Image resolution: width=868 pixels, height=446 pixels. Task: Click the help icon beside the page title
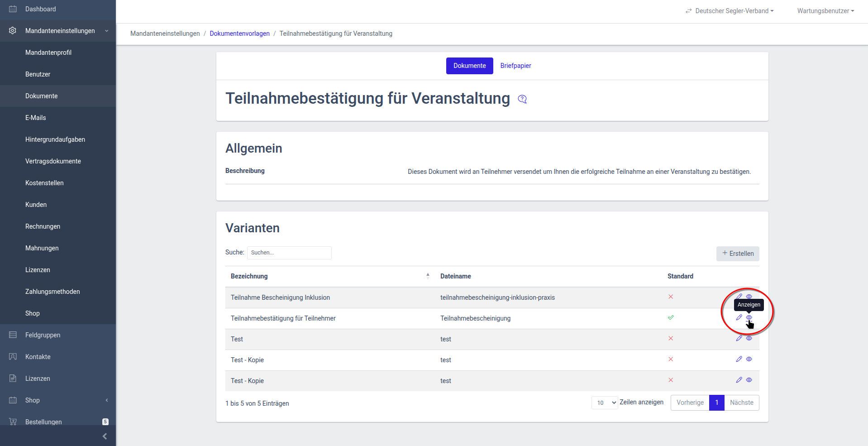522,99
